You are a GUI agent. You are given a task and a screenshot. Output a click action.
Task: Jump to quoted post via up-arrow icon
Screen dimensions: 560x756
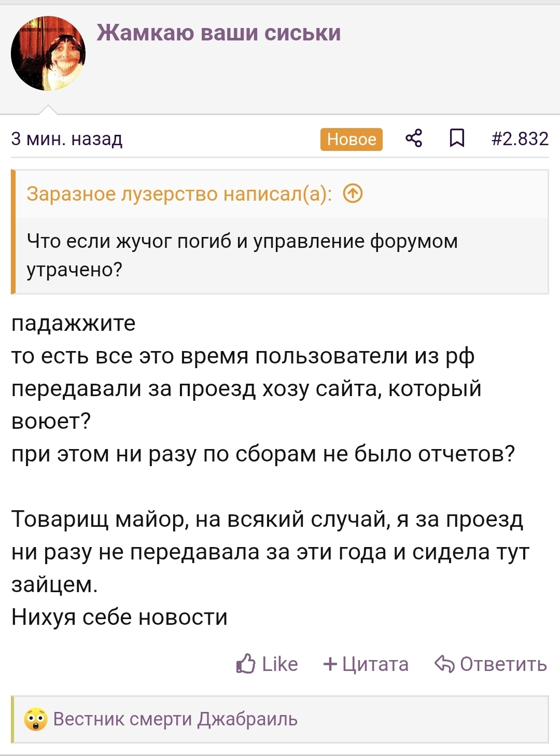coord(353,194)
